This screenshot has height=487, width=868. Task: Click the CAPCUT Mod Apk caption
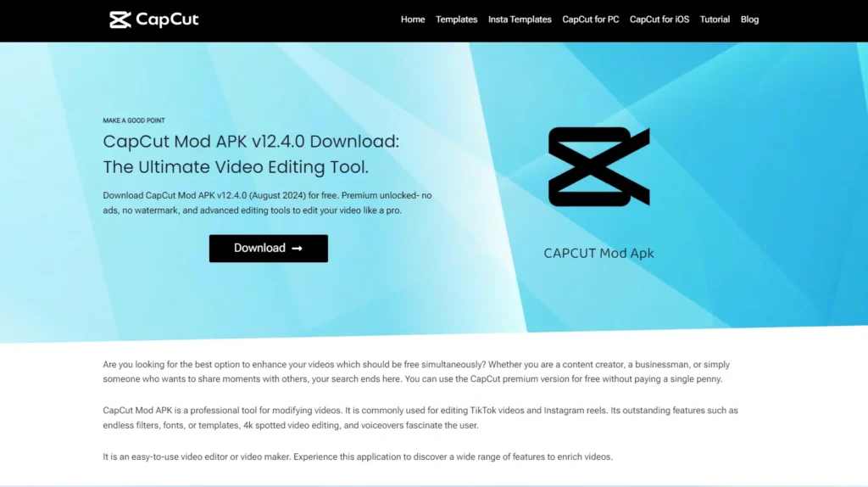(x=598, y=253)
